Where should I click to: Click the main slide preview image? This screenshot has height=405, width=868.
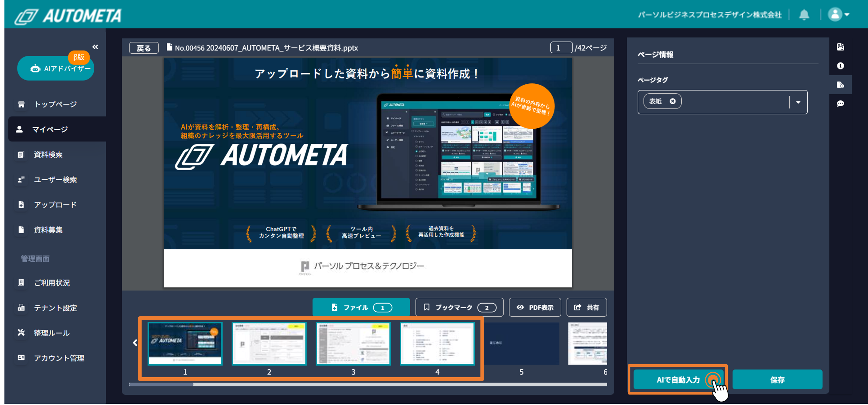(x=368, y=172)
